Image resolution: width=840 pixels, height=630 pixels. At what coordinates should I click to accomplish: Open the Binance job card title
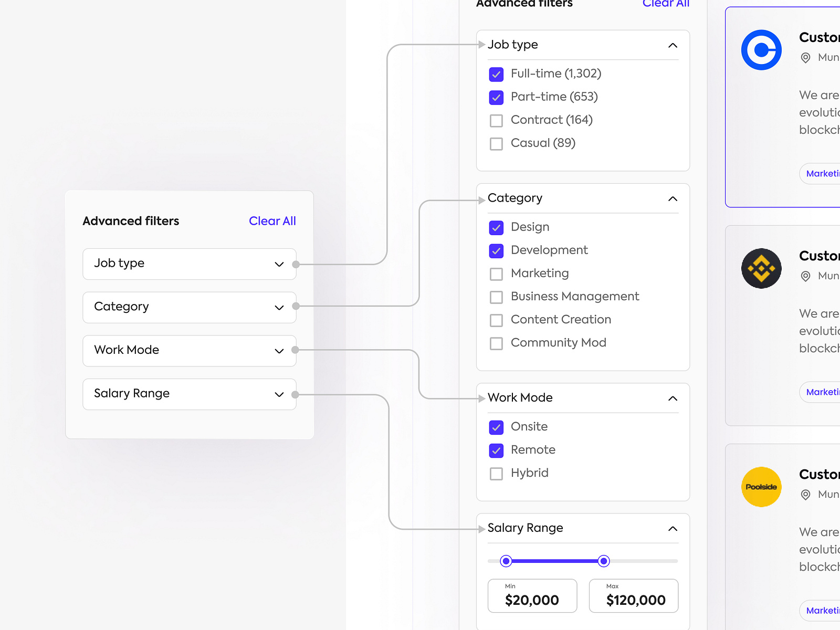(819, 256)
